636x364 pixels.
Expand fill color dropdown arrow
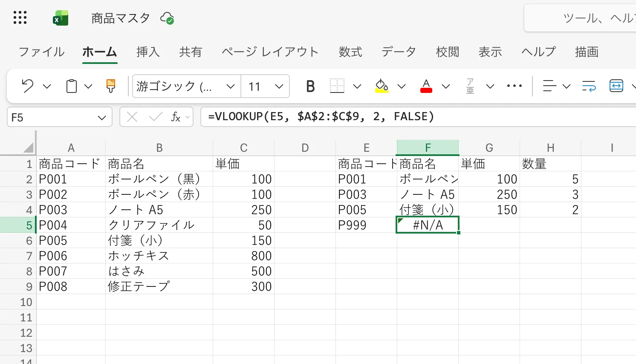click(x=402, y=87)
